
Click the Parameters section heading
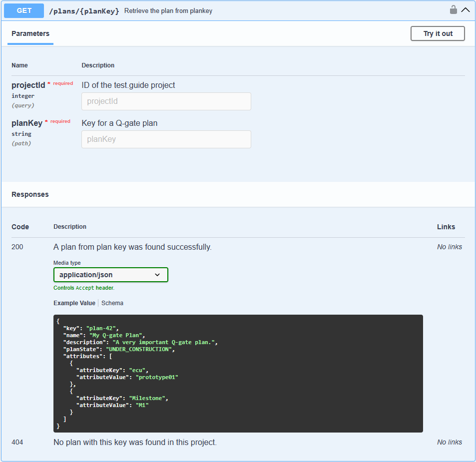coord(30,33)
